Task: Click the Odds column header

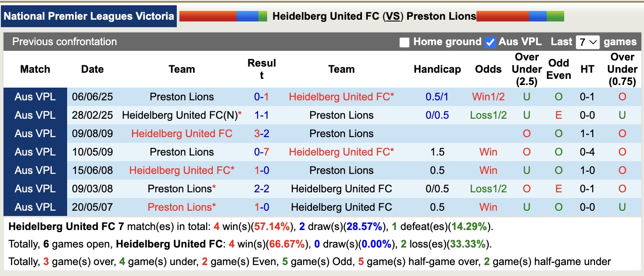Action: pyautogui.click(x=488, y=69)
